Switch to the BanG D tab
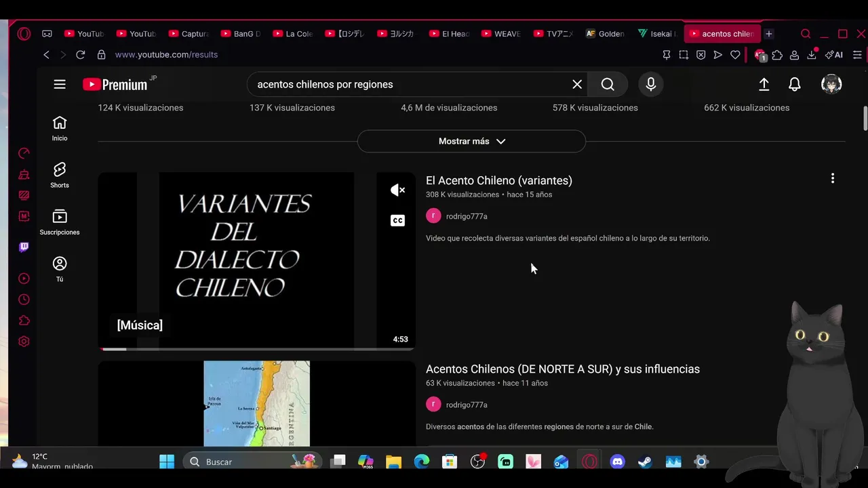Image resolution: width=868 pixels, height=488 pixels. tap(241, 34)
